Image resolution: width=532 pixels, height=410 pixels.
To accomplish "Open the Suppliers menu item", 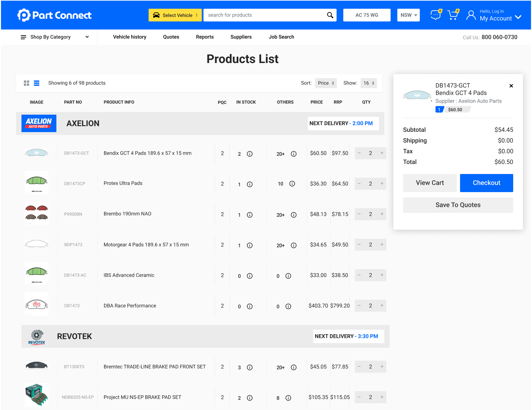I will [x=241, y=37].
